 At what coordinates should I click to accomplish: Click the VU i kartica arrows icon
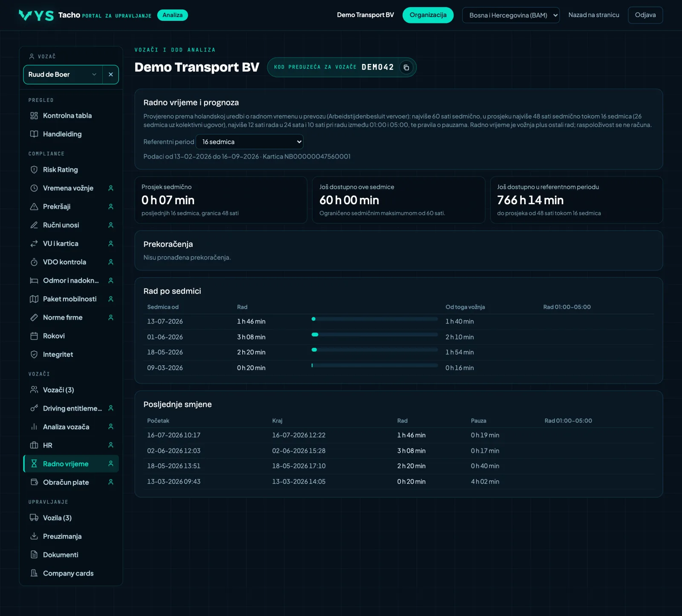(34, 243)
